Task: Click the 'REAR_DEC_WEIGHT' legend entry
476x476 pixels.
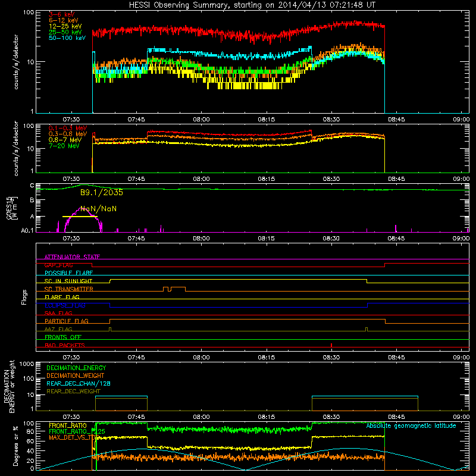Action: pos(73,392)
